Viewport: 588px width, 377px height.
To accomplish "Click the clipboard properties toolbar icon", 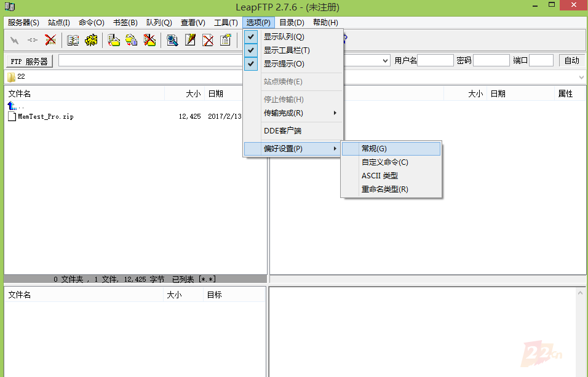I will tap(226, 40).
